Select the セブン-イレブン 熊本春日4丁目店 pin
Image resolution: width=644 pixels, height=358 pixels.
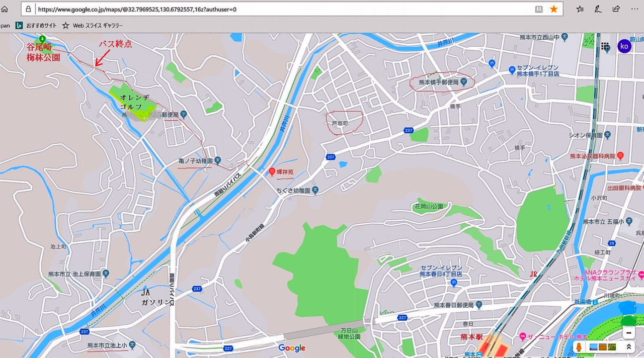click(x=454, y=283)
